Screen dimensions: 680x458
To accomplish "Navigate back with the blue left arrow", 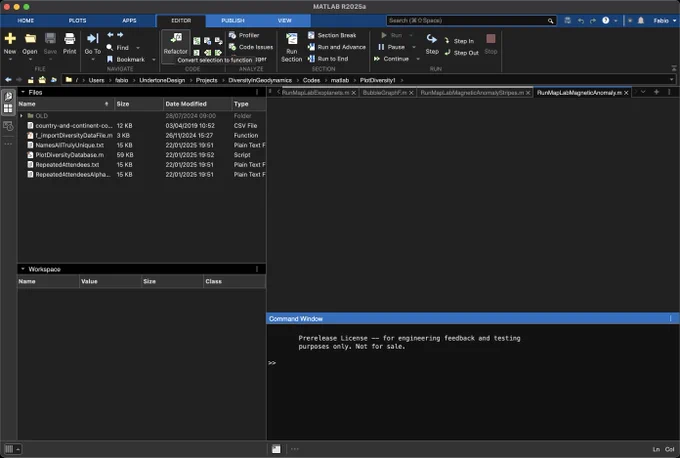I will click(110, 35).
